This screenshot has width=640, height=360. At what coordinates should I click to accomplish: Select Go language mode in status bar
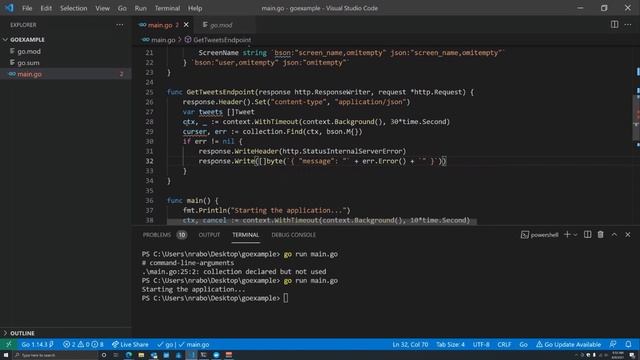point(523,344)
